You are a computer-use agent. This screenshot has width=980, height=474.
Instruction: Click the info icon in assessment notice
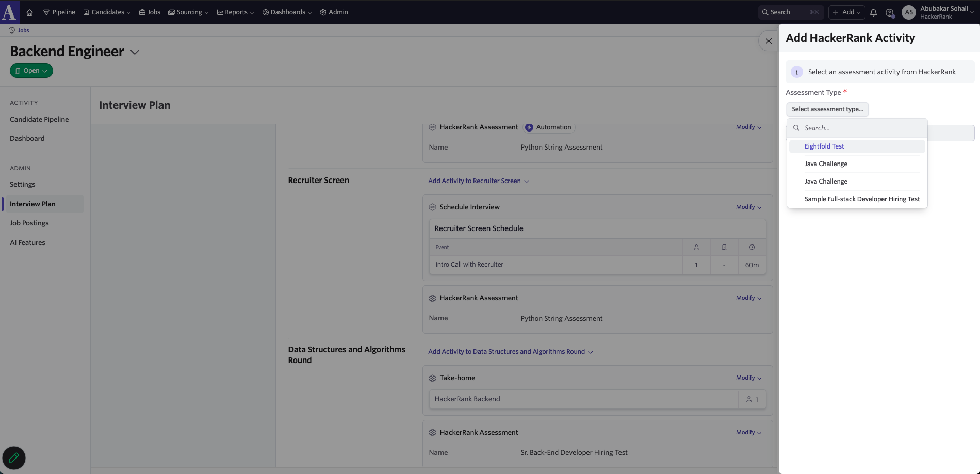tap(796, 72)
